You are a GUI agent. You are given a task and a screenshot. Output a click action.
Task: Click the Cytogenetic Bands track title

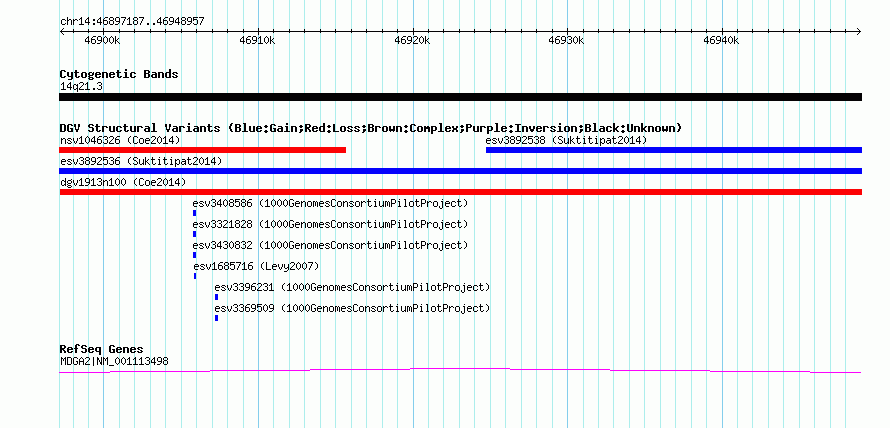(x=119, y=74)
